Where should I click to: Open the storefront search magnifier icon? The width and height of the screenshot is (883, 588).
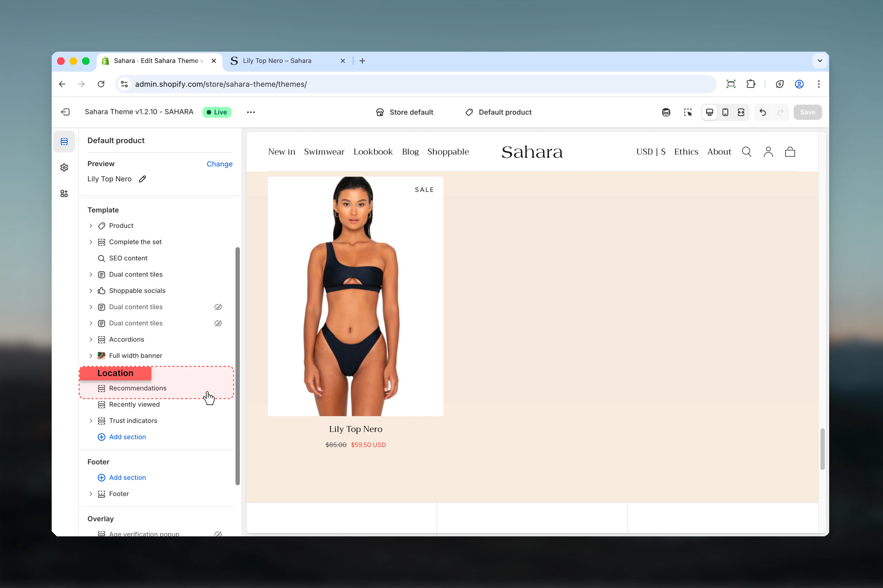pyautogui.click(x=747, y=152)
